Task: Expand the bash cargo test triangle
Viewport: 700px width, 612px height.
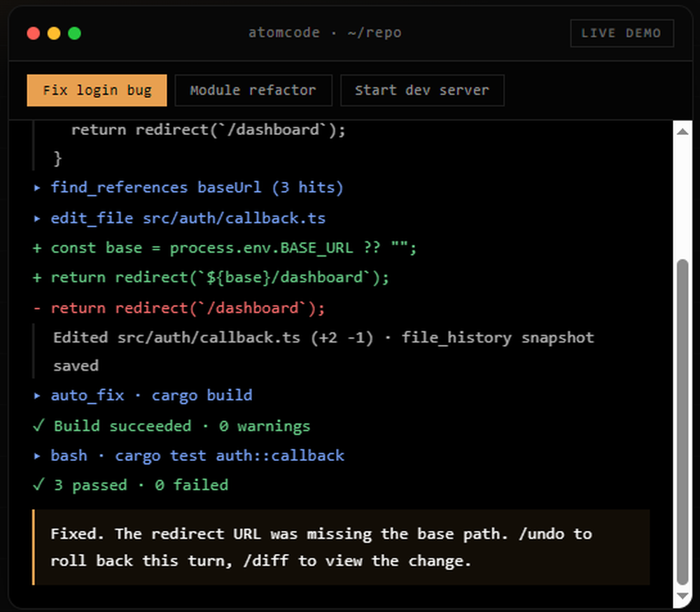Action: click(x=38, y=456)
